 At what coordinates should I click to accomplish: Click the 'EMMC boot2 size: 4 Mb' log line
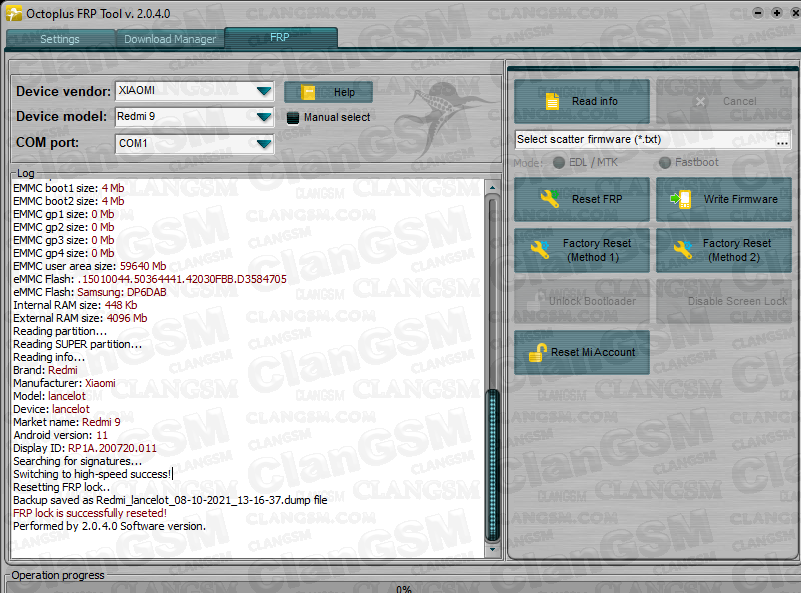click(x=68, y=201)
